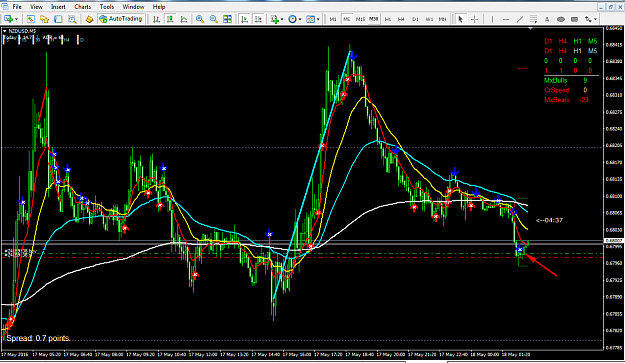Zoom in on the chart
This screenshot has height=363, width=625.
pyautogui.click(x=200, y=19)
